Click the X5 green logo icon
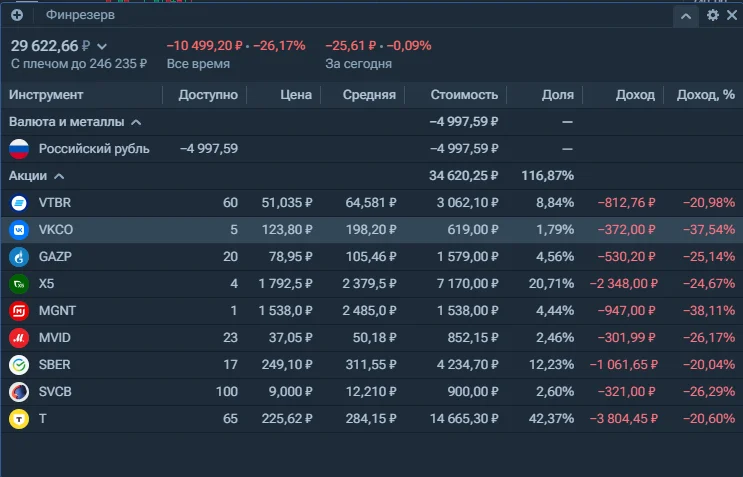 (19, 284)
